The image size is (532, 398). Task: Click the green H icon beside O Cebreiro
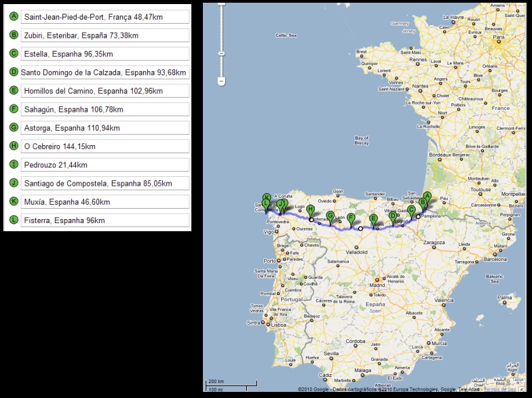pos(14,146)
